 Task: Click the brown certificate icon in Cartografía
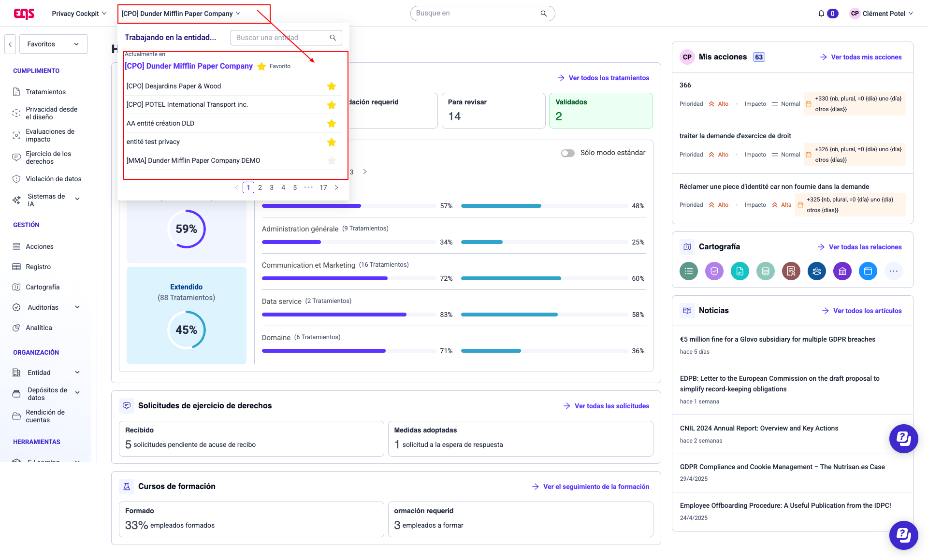coord(791,271)
